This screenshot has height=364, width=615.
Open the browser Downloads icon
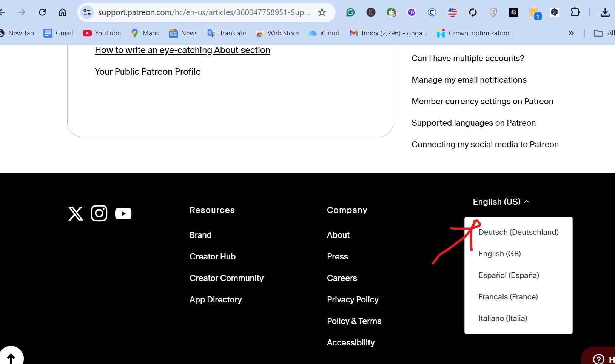605,12
